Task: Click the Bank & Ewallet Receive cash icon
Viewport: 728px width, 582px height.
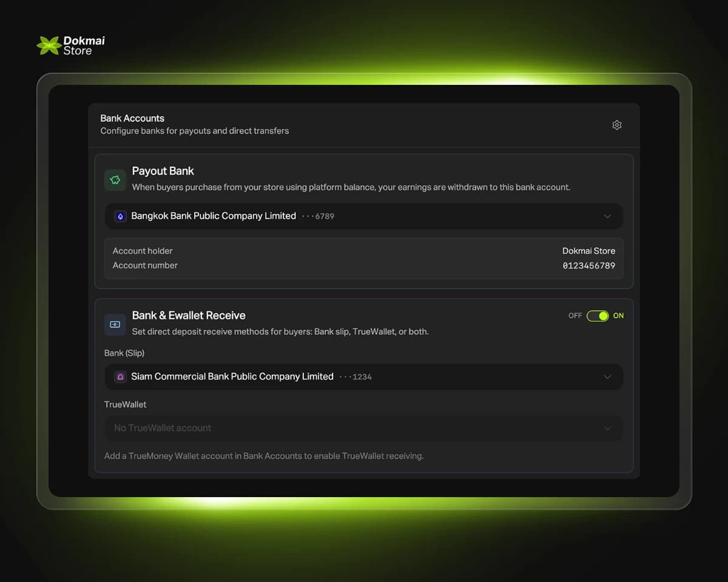Action: click(x=115, y=324)
